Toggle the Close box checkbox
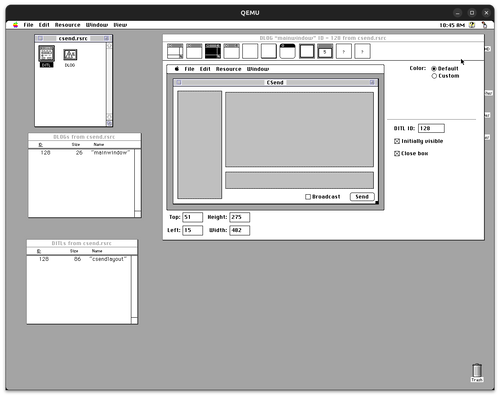 397,154
